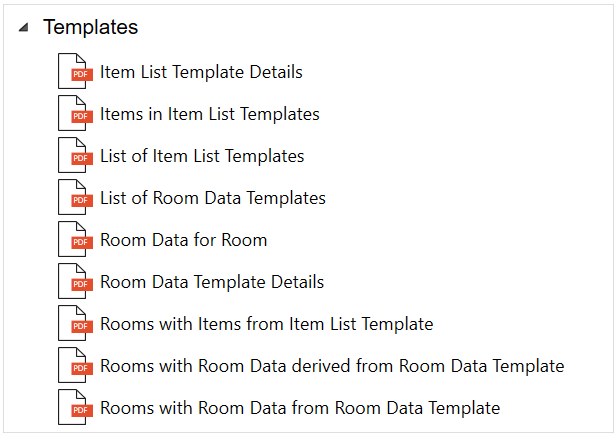Select PDF icon next to List of Item List Templates

(x=74, y=157)
